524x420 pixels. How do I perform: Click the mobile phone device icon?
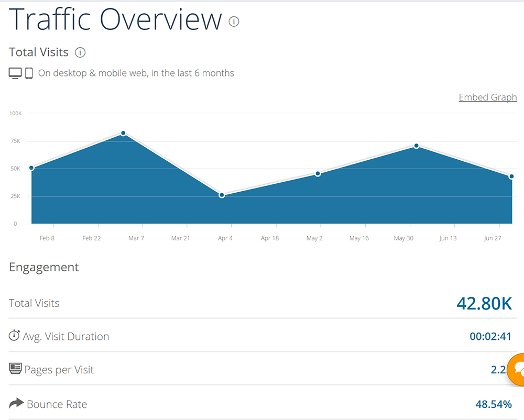click(x=29, y=73)
